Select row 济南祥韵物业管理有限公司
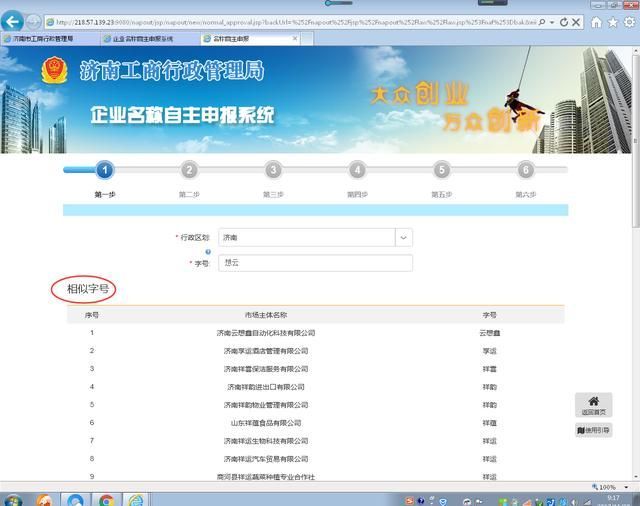Image resolution: width=640 pixels, height=506 pixels. point(316,405)
